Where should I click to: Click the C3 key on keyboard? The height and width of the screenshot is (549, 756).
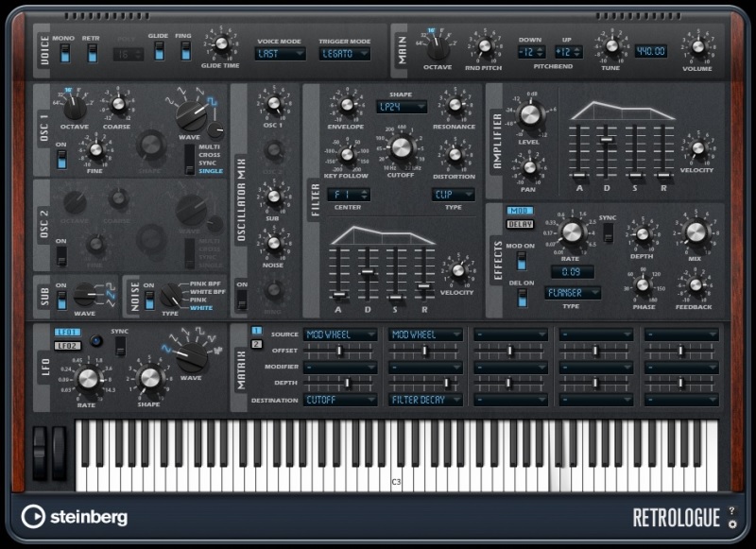click(x=396, y=455)
